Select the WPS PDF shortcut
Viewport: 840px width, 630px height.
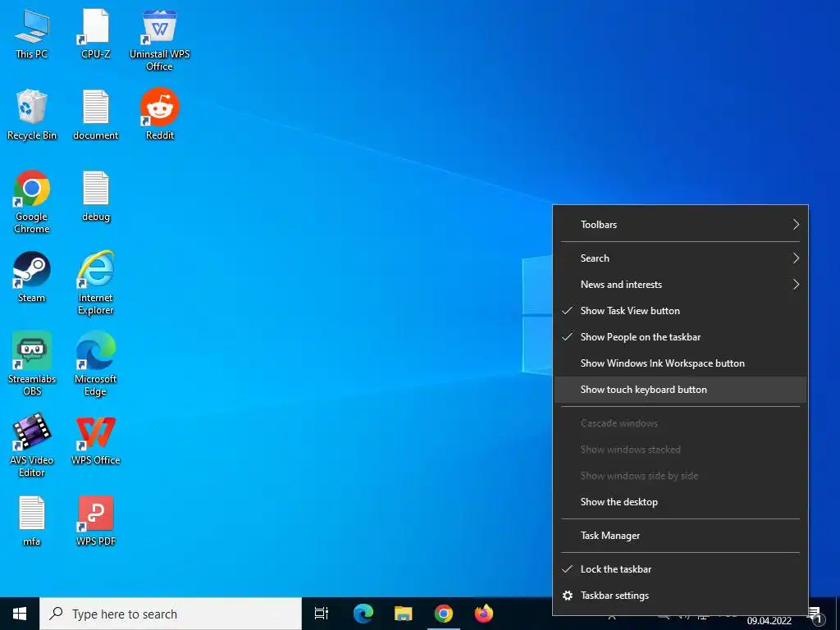point(95,520)
